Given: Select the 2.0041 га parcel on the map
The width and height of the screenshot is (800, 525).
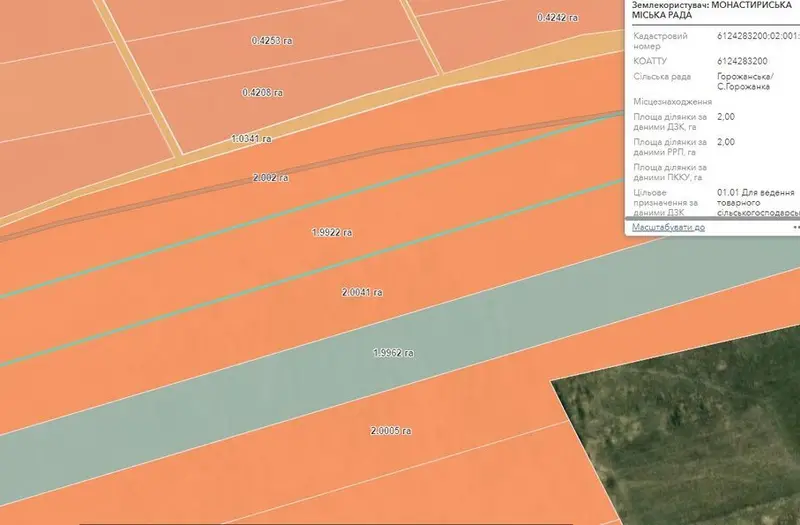Looking at the screenshot, I should tap(362, 293).
